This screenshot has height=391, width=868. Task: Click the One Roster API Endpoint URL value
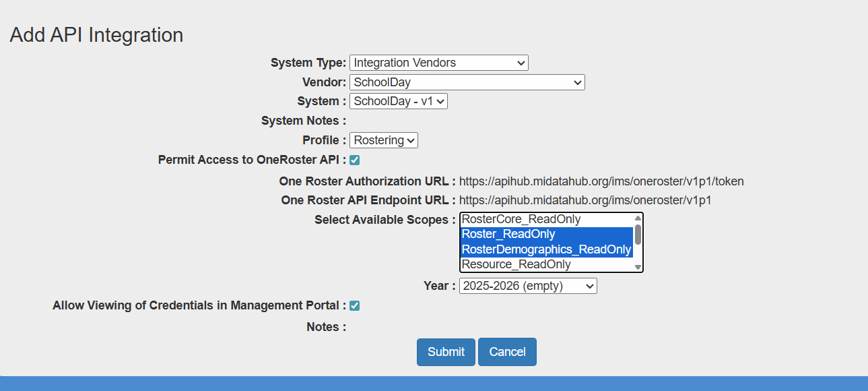coord(585,200)
